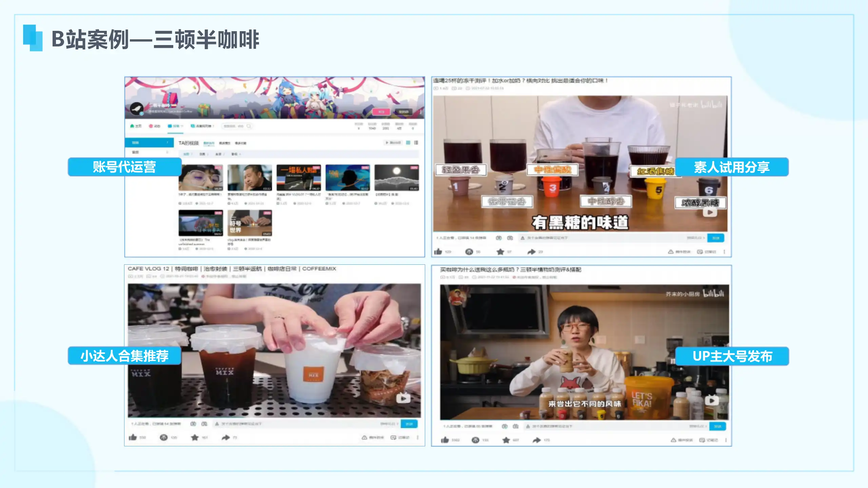Image resolution: width=868 pixels, height=488 pixels.
Task: Open the 一場私人對話 video thumbnail
Action: pyautogui.click(x=298, y=178)
